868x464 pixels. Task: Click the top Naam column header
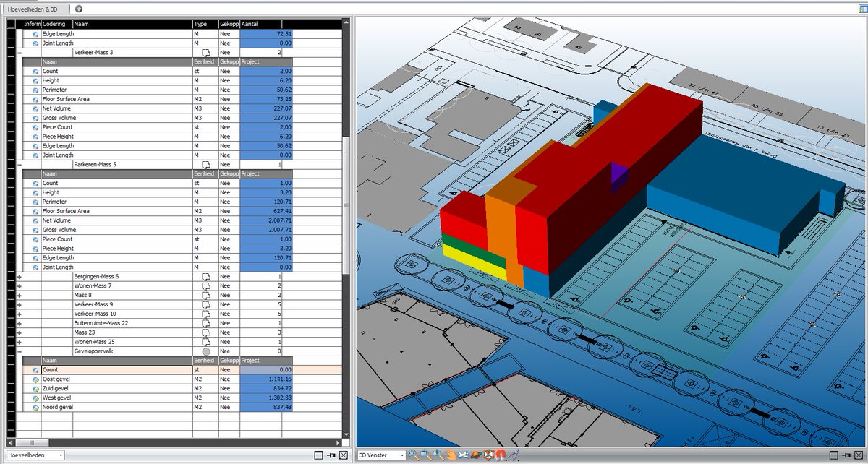tap(132, 24)
